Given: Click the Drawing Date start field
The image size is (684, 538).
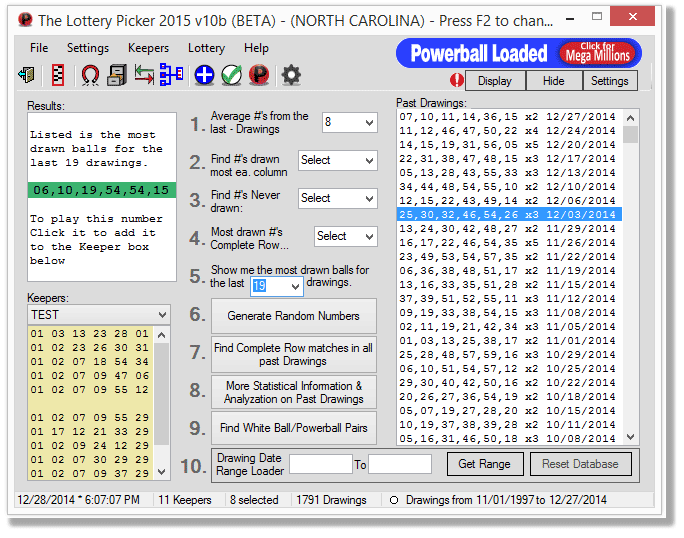Looking at the screenshot, I should point(321,464).
